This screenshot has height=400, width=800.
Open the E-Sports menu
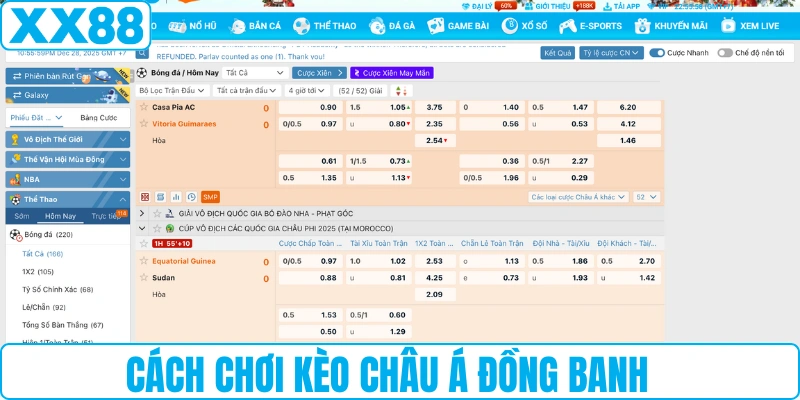[590, 26]
